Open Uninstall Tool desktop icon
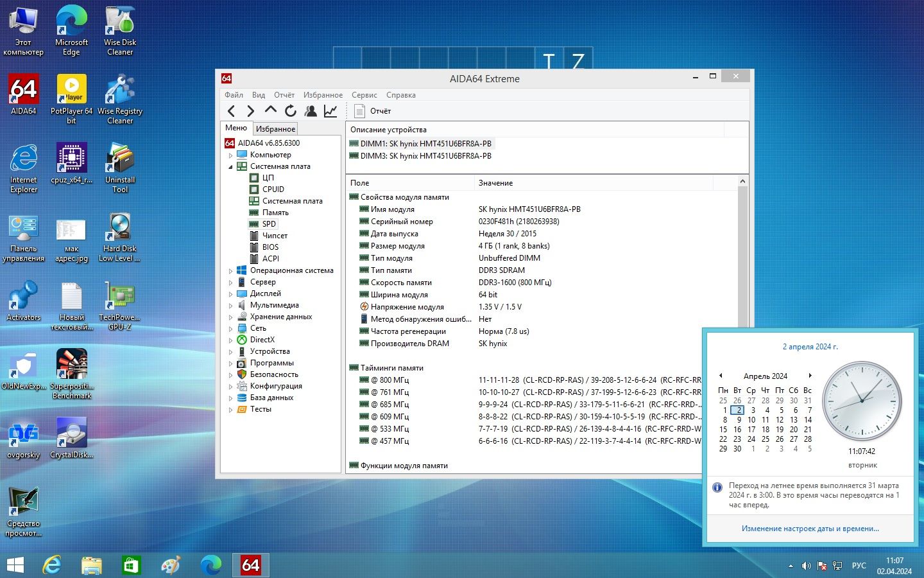924x578 pixels. [120, 168]
